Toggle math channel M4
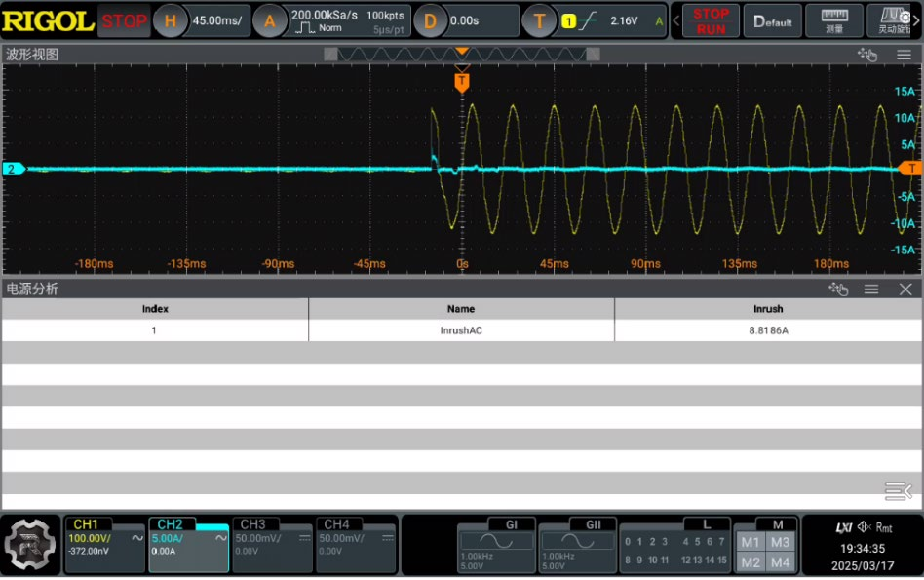This screenshot has width=924, height=580. [x=780, y=562]
